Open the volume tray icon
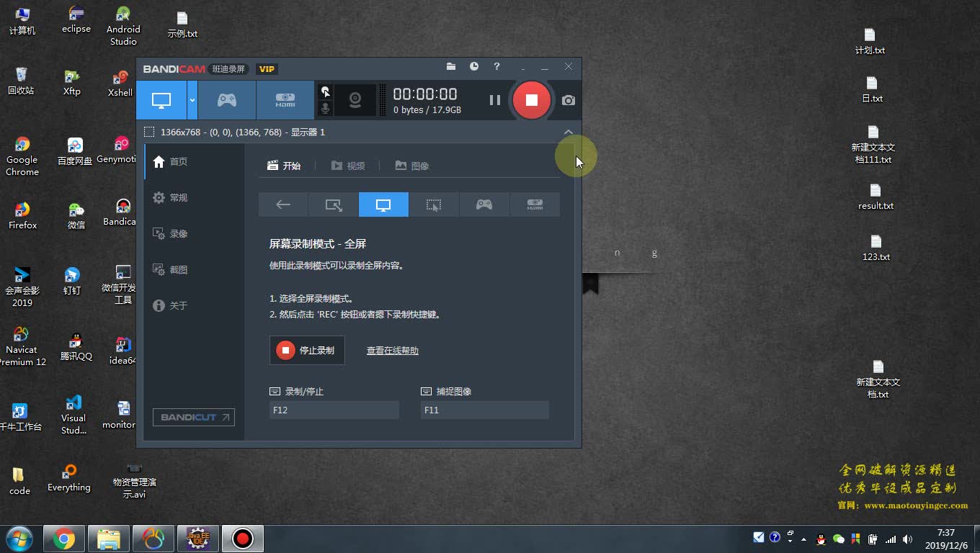The image size is (980, 553). click(907, 539)
